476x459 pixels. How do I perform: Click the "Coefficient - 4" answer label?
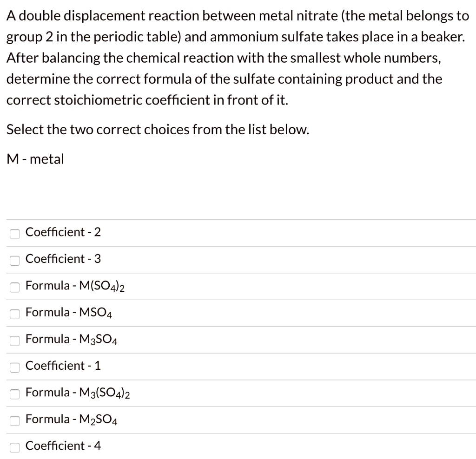pyautogui.click(x=63, y=446)
